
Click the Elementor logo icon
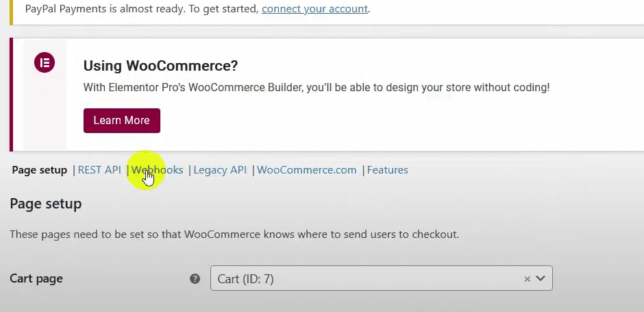pyautogui.click(x=45, y=63)
